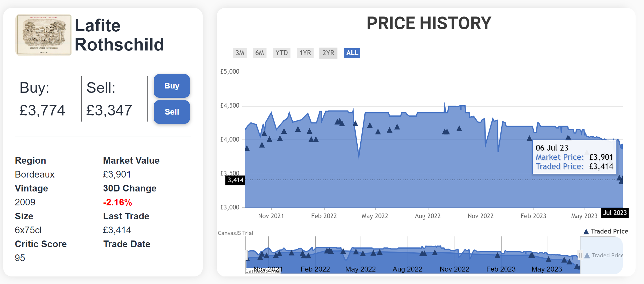Click the 3,414 crosshair label on y-axis
The image size is (644, 284).
[x=235, y=180]
